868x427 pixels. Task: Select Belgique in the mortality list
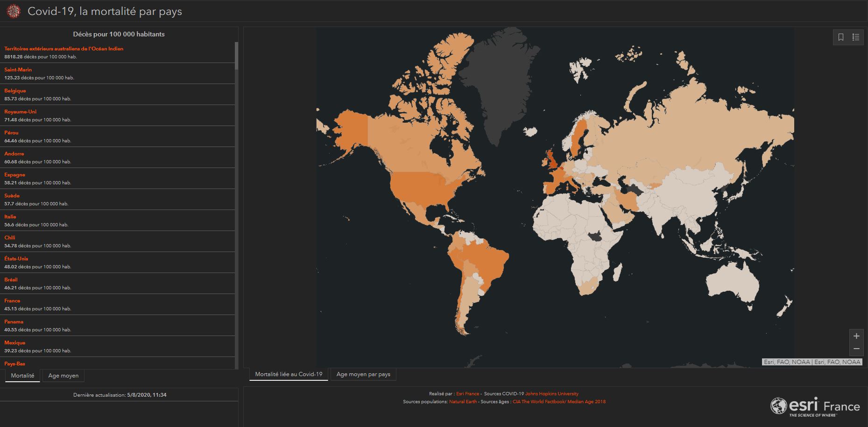pyautogui.click(x=15, y=91)
